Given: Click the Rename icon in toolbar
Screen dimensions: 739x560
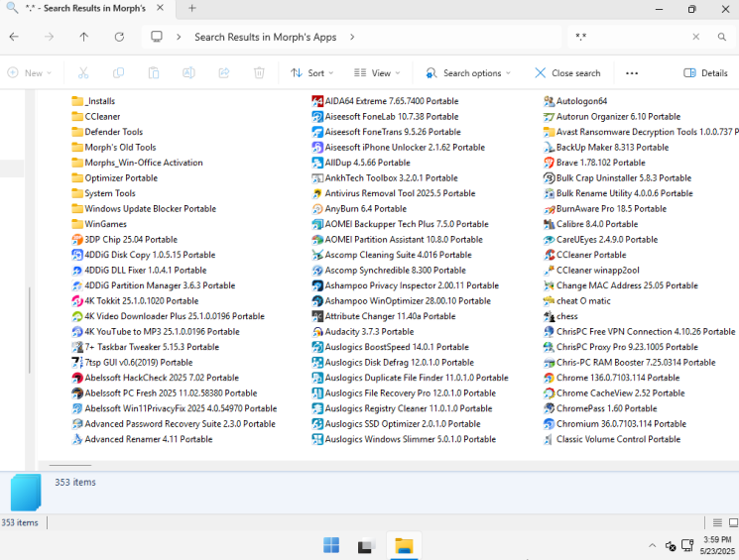Looking at the screenshot, I should tap(188, 73).
